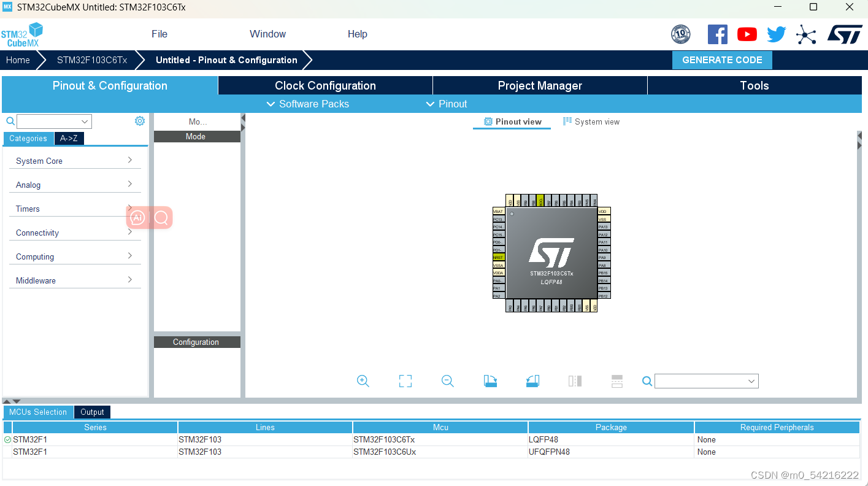This screenshot has width=868, height=486.
Task: Switch to the A->Z peripheral sorting tab
Action: pos(68,138)
